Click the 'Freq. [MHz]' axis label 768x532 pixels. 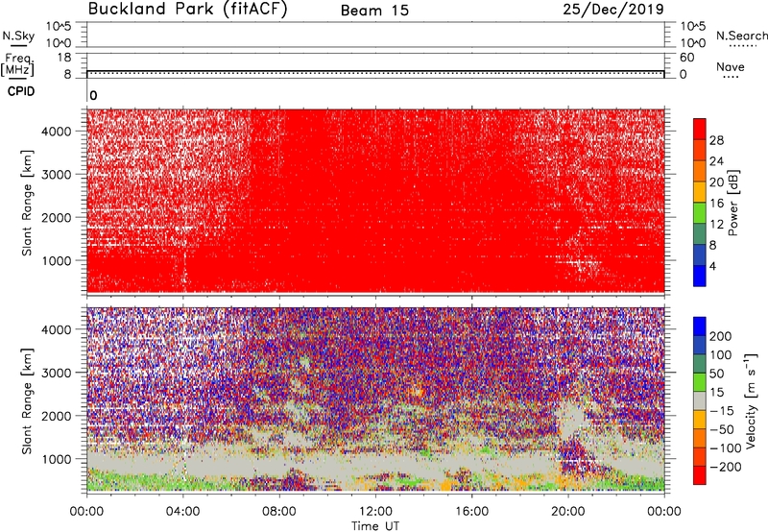click(x=17, y=64)
